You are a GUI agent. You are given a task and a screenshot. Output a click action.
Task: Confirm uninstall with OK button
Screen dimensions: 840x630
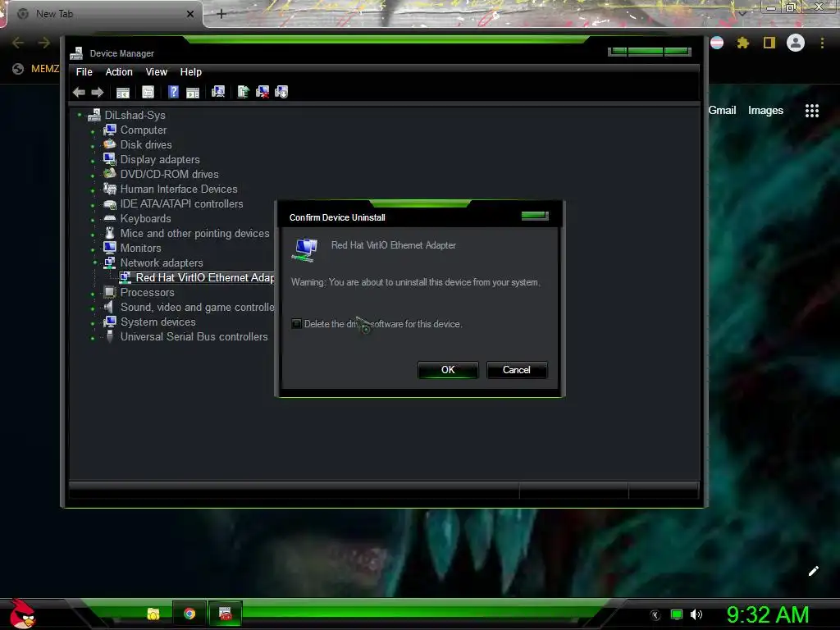448,370
